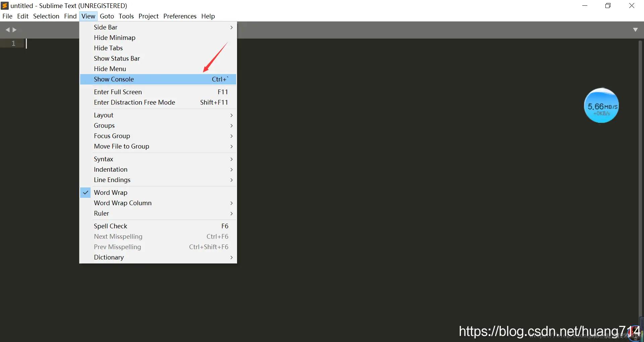Click line number 1 in gutter

pos(13,43)
